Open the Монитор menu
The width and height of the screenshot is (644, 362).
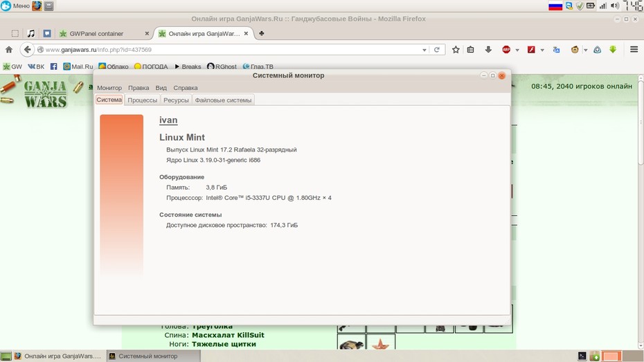(x=109, y=88)
